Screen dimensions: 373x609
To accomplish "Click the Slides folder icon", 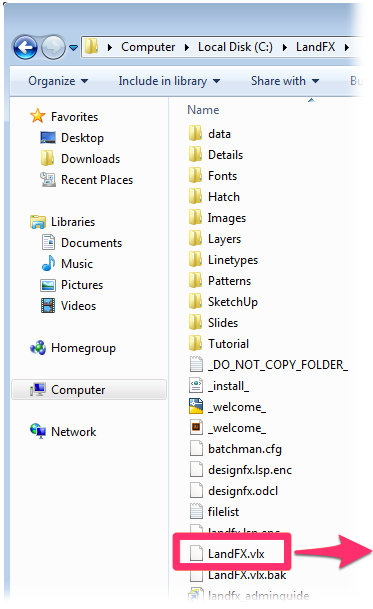I will click(x=195, y=322).
